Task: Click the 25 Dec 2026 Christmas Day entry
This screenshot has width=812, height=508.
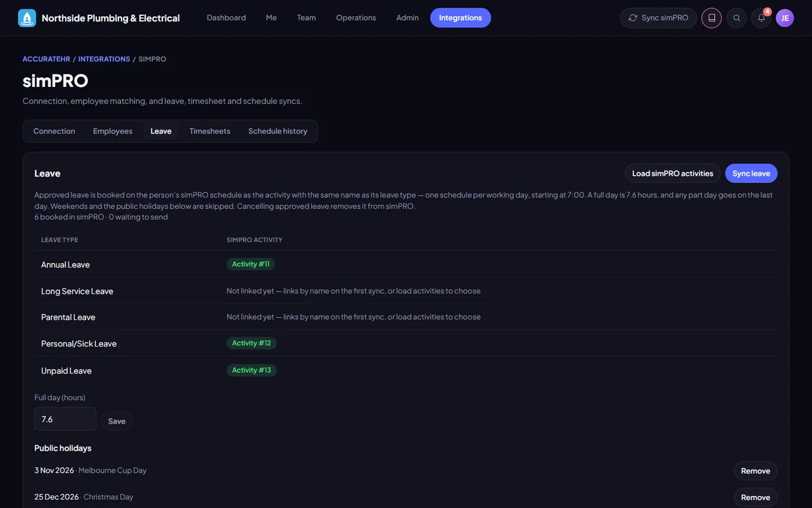Action: [x=84, y=497]
